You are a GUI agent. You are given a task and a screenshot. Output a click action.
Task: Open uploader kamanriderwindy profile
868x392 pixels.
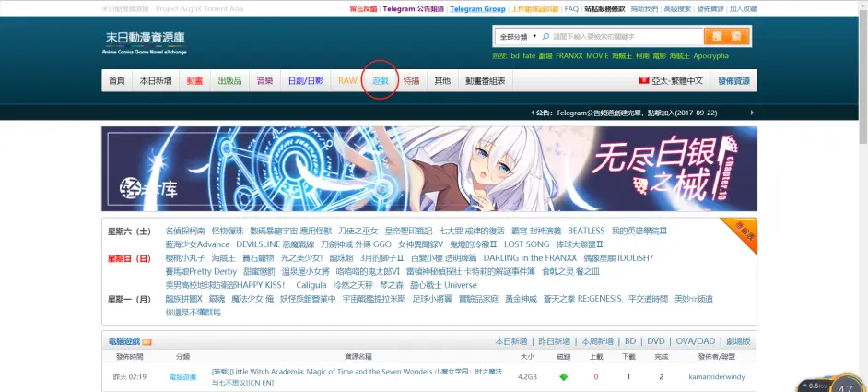point(716,377)
